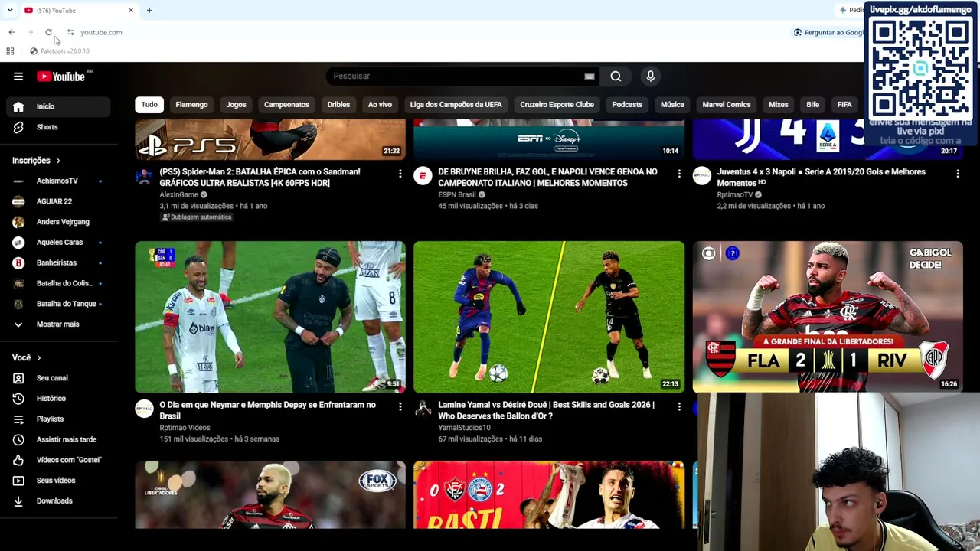Select the Podcasts filter chip
Viewport: 980px width, 551px height.
[627, 105]
